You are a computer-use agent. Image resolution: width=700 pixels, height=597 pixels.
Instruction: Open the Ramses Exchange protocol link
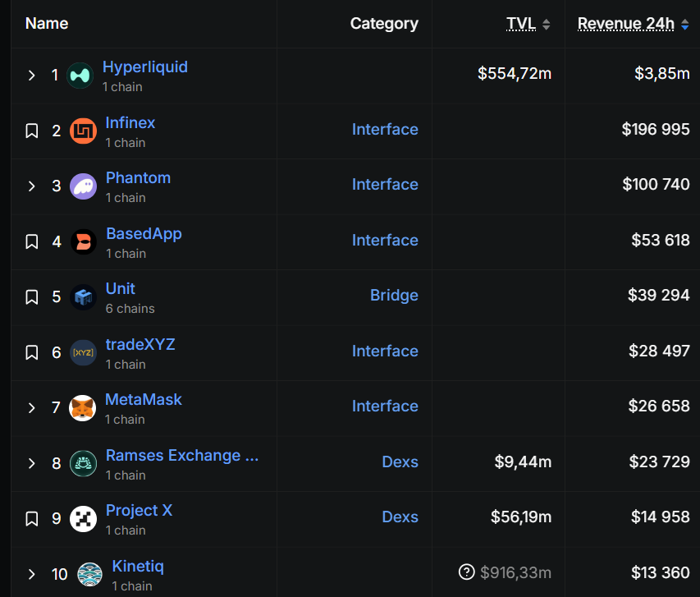[x=181, y=456]
